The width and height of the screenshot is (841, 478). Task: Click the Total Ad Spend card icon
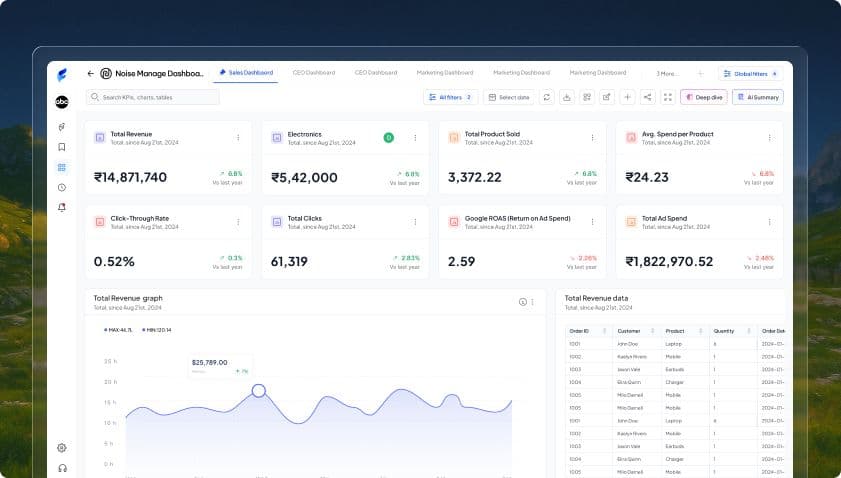pos(631,222)
